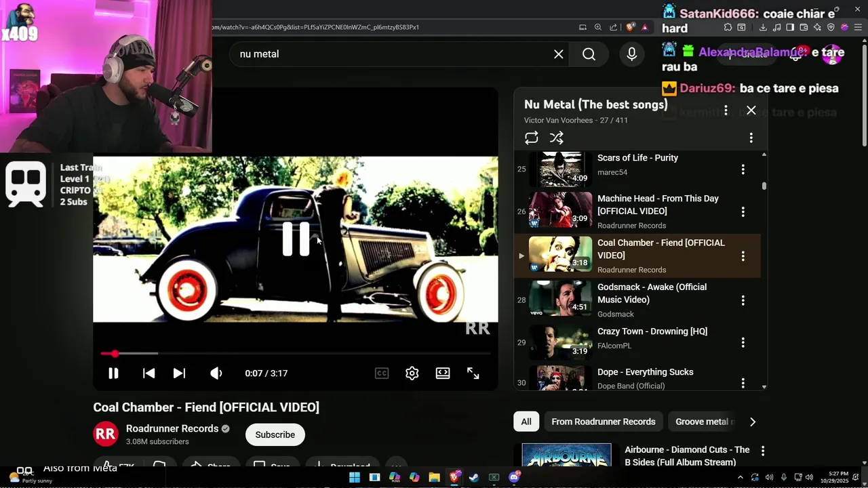The width and height of the screenshot is (868, 488).
Task: Open Brave VPN shield icon
Action: coord(831,27)
